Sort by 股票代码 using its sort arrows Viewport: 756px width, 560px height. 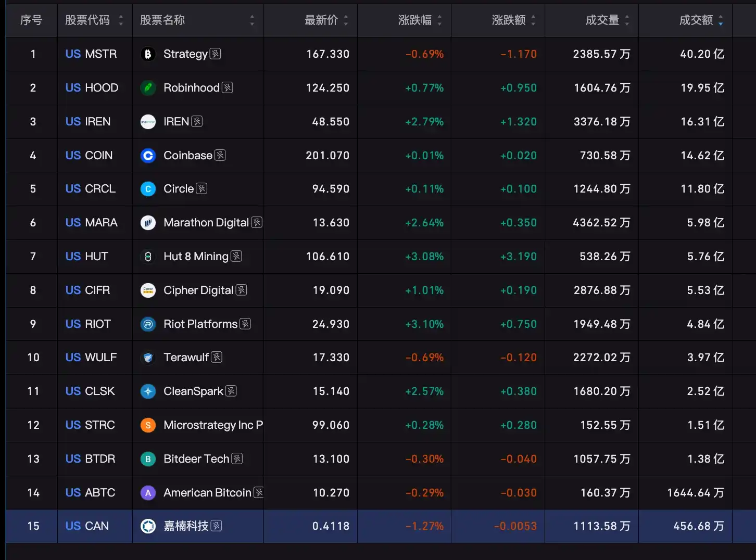point(121,20)
